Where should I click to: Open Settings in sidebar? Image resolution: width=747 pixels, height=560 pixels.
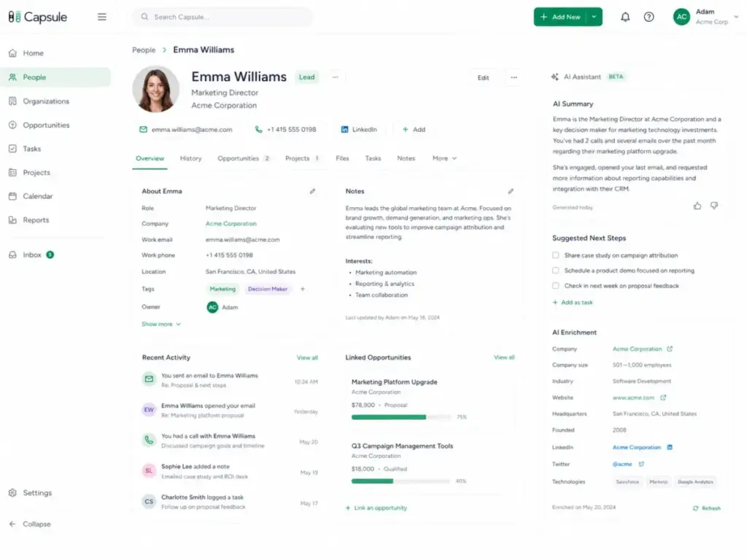[55, 493]
